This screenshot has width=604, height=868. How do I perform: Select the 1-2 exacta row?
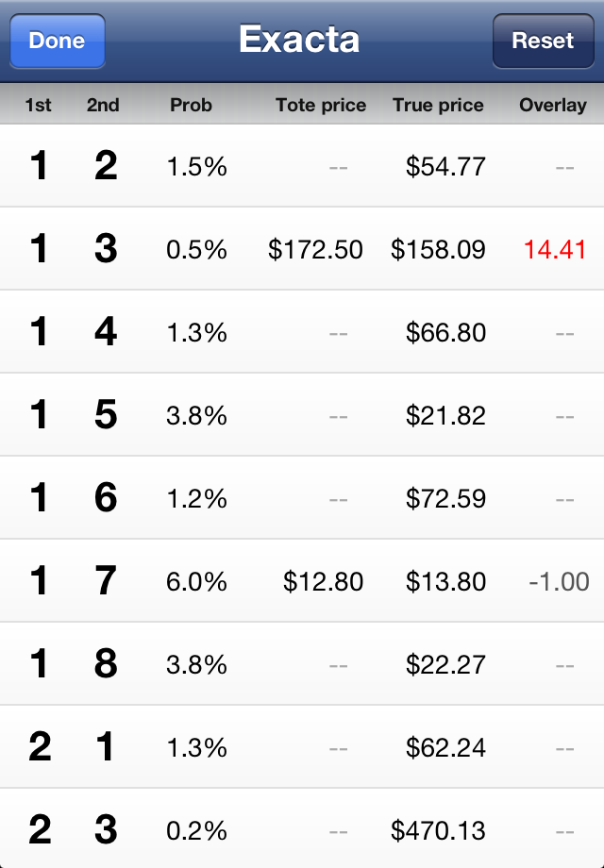pyautogui.click(x=302, y=166)
